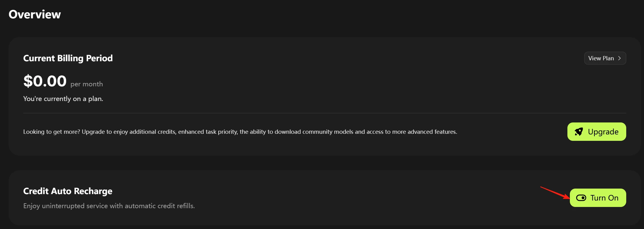The image size is (644, 229).
Task: Click the rocket icon on Upgrade button
Action: [579, 132]
